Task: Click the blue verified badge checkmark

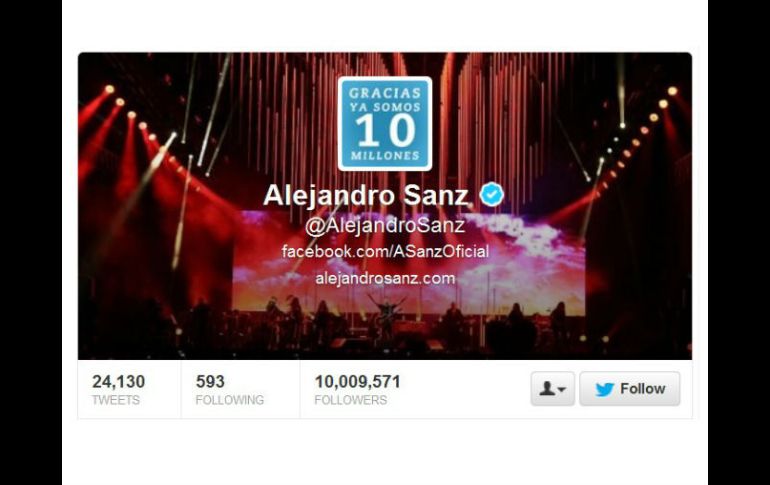Action: tap(492, 194)
